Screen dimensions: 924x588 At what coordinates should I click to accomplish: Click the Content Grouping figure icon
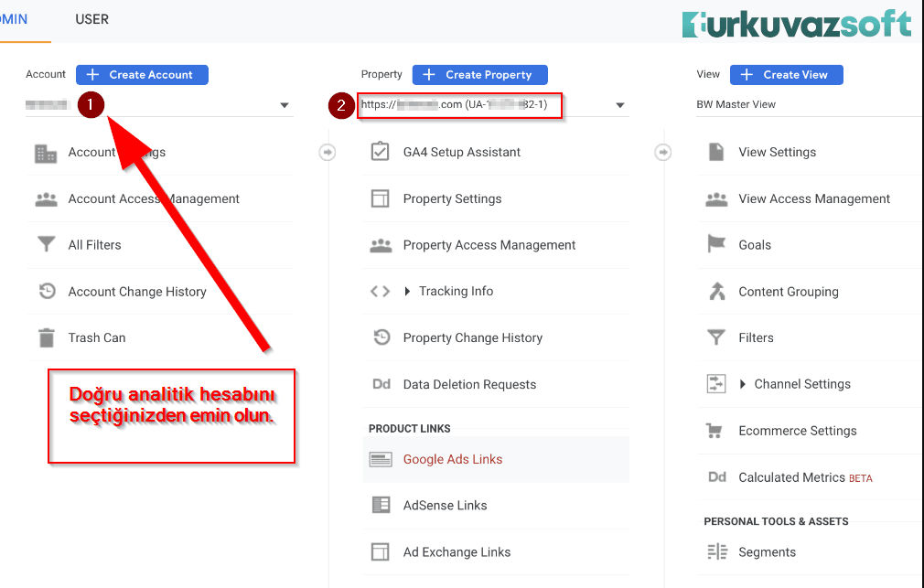coord(716,291)
